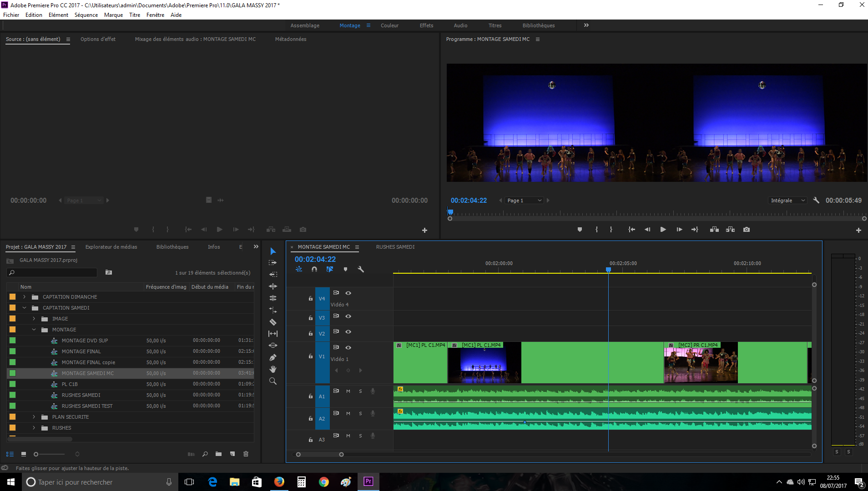Show more workspaces with double chevron

586,25
